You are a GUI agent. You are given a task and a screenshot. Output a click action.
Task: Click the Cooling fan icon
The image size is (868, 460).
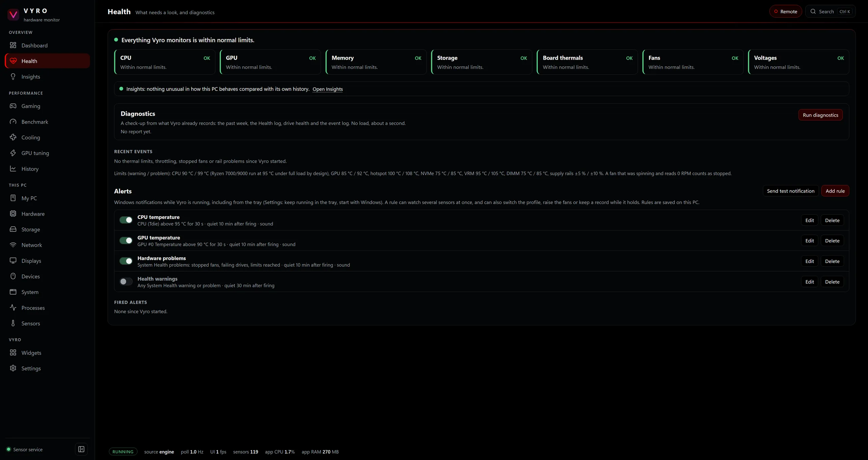tap(13, 137)
